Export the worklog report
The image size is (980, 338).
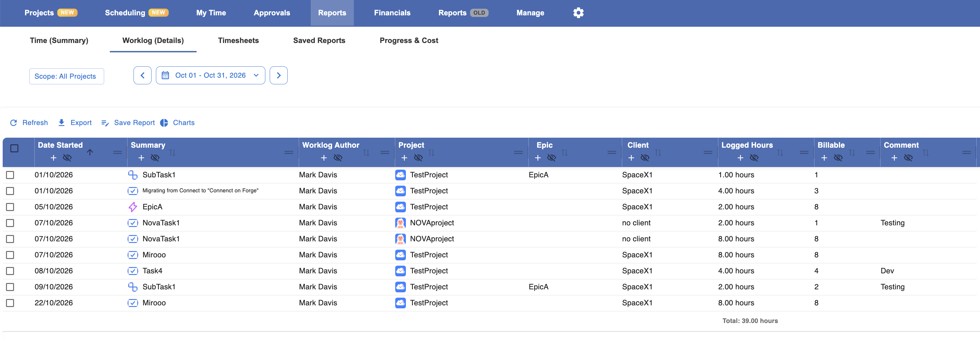click(x=75, y=123)
